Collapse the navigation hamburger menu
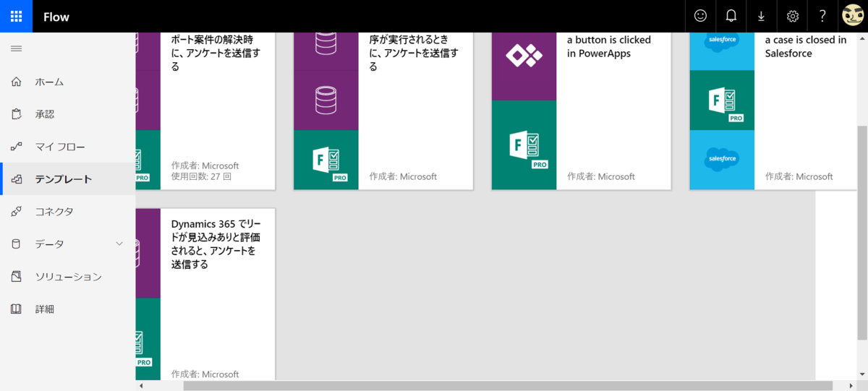868x391 pixels. pyautogui.click(x=16, y=48)
